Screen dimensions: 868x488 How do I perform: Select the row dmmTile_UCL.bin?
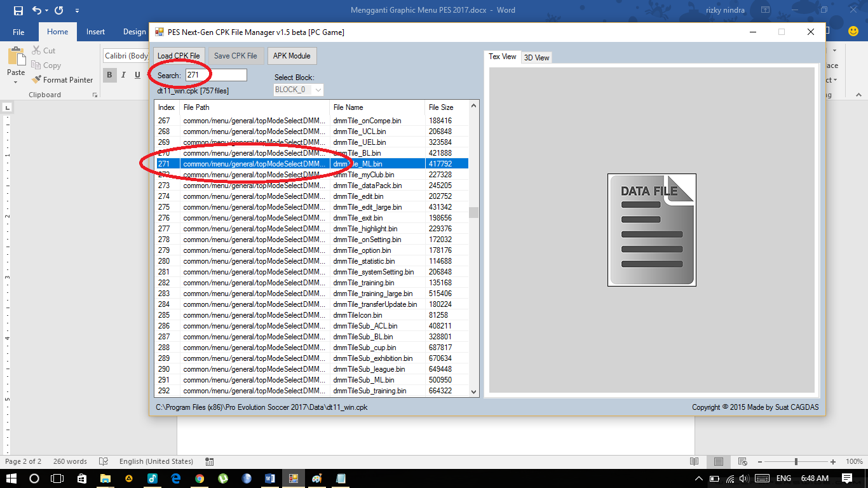click(x=312, y=132)
